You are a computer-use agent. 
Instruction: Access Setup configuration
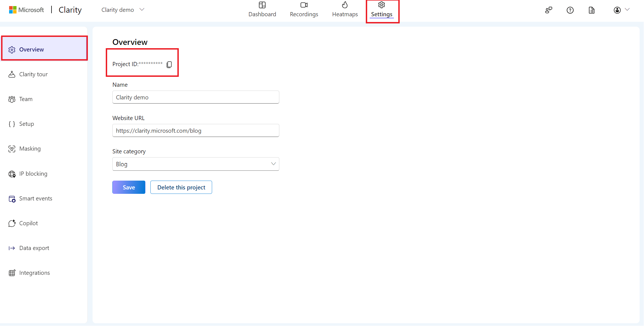[26, 124]
